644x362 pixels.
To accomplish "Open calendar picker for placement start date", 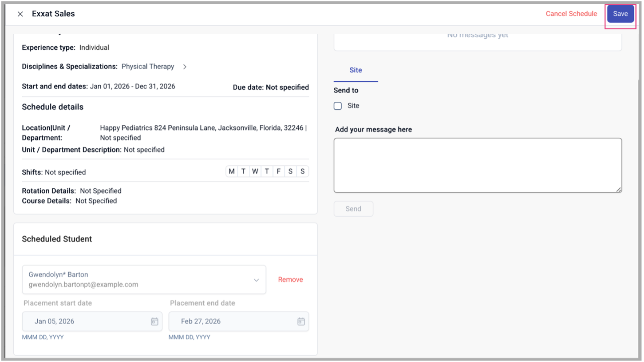I will click(x=154, y=322).
